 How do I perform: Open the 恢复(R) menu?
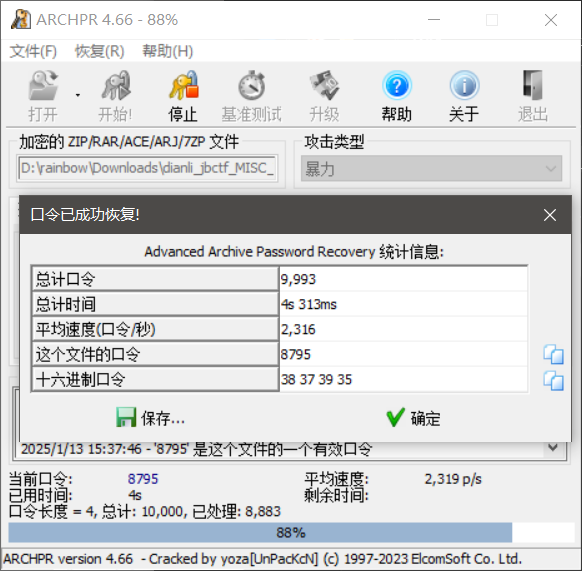pyautogui.click(x=99, y=51)
